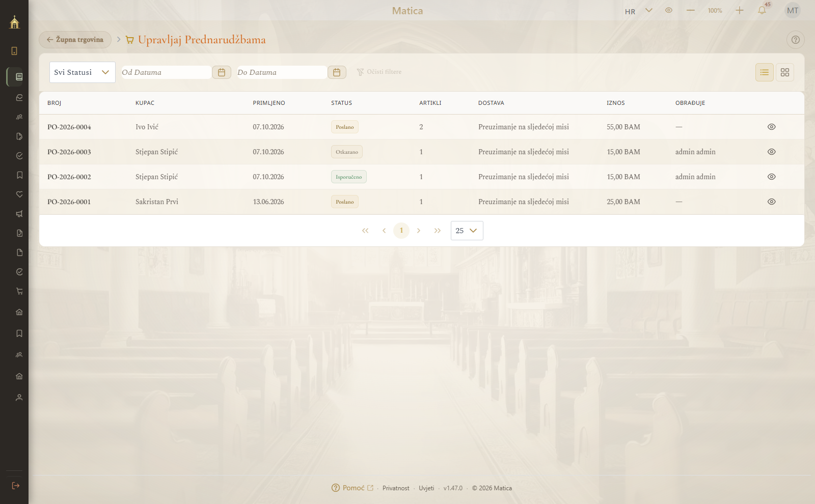Open the file with pencil sidebar icon

pyautogui.click(x=19, y=136)
